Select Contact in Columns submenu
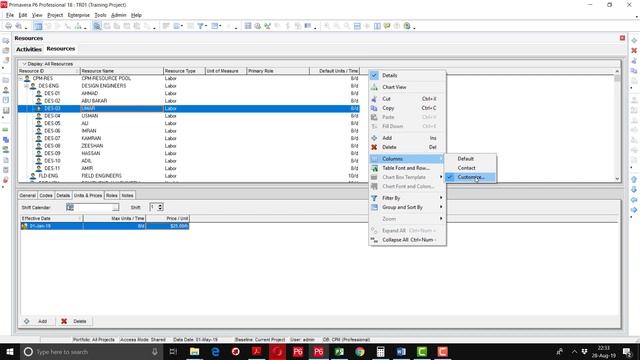The height and width of the screenshot is (360, 640). [470, 168]
